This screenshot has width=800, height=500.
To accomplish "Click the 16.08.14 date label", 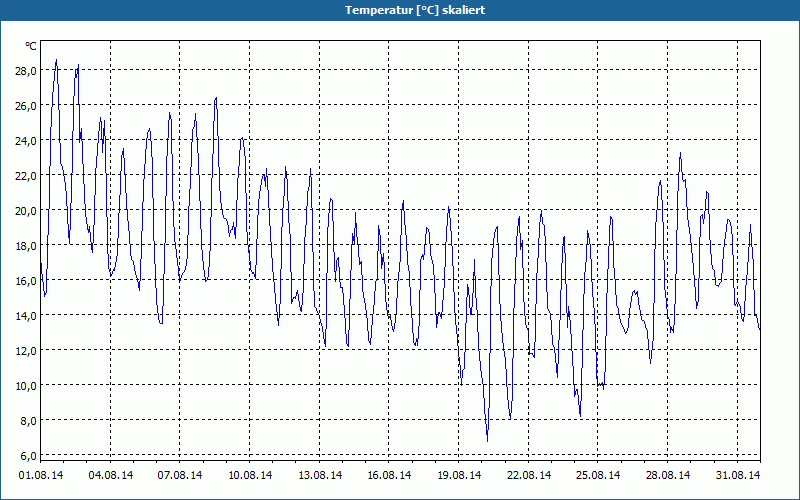I will 389,475.
